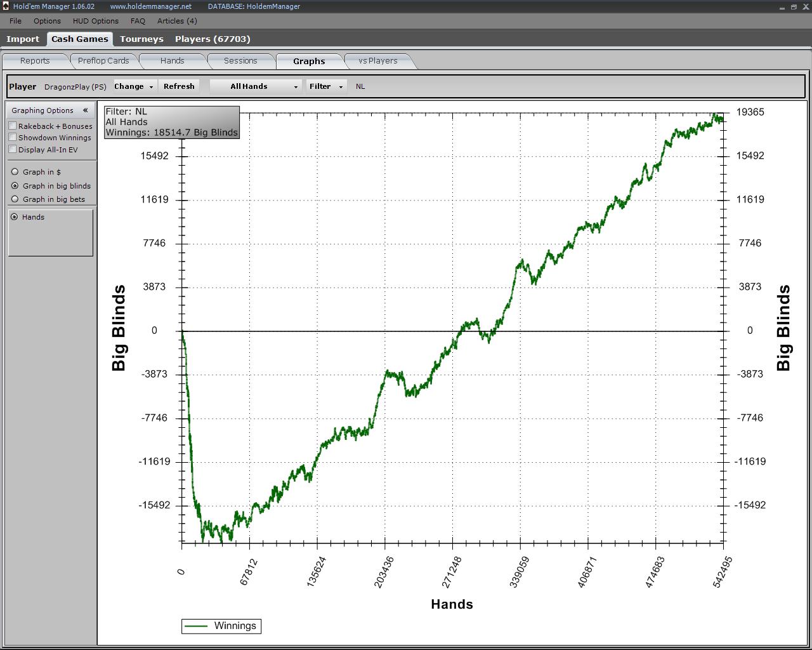Click the DATABASE: HoldemManager title text
This screenshot has width=812, height=650.
pyautogui.click(x=254, y=6)
